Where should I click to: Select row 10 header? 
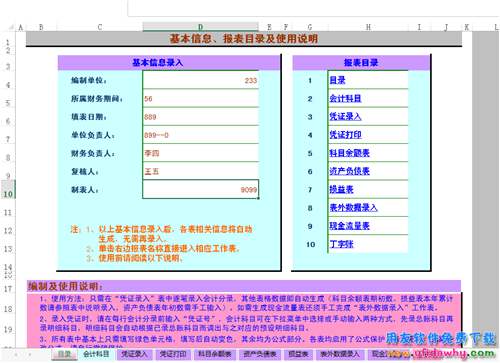click(x=8, y=193)
